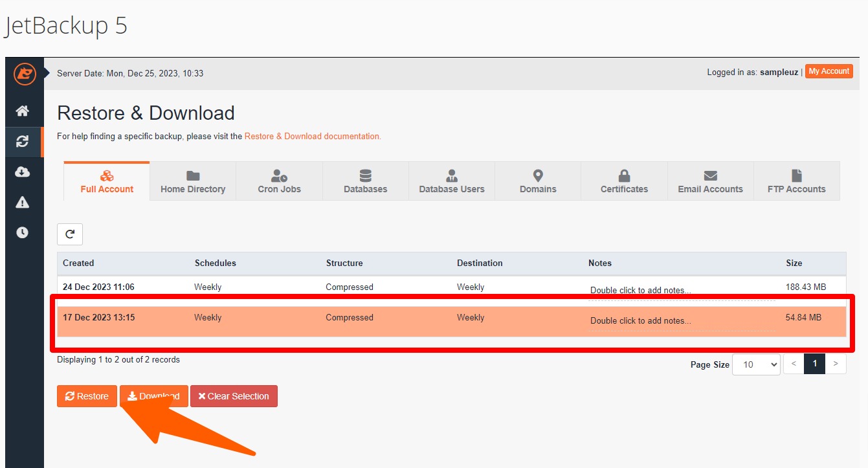
Task: Click the Restore button
Action: tap(87, 396)
